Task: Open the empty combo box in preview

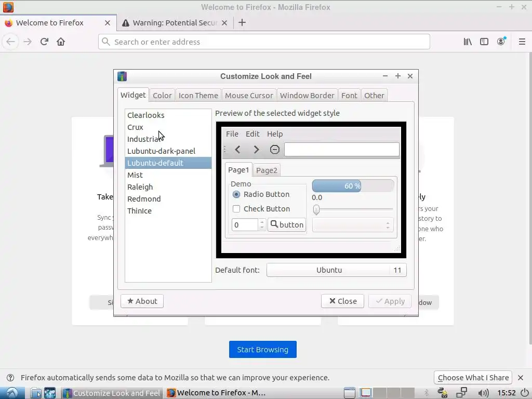Action: (353, 224)
